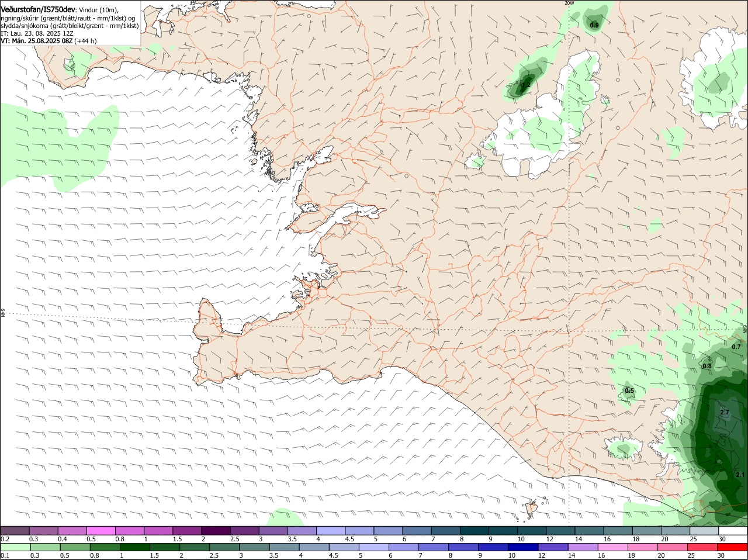Viewport: 748px width, 560px height.
Task: Click the 'slydda/snjókoma' legend description line
Action: pyautogui.click(x=70, y=26)
